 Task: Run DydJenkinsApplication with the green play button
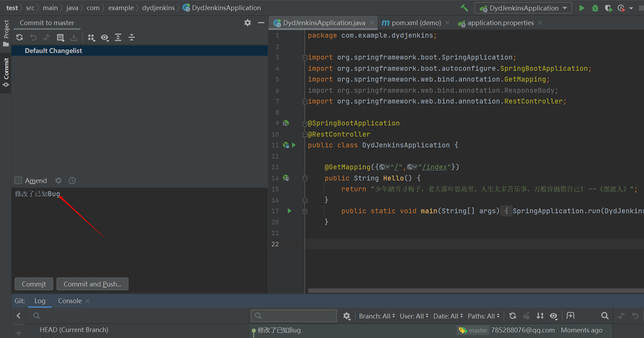(582, 8)
